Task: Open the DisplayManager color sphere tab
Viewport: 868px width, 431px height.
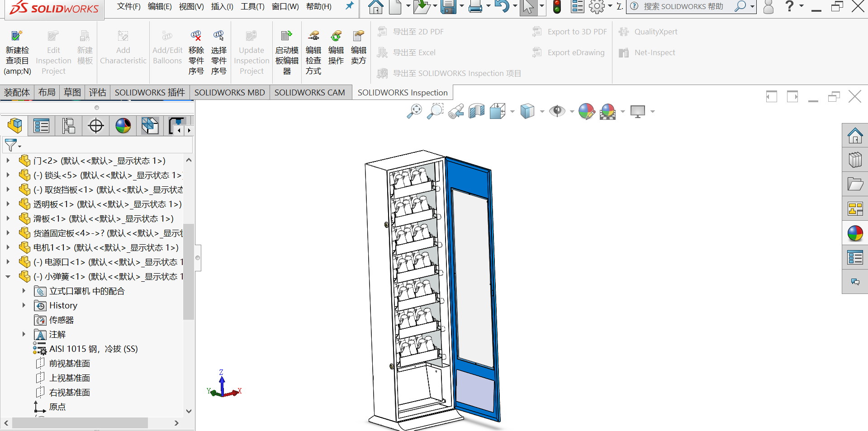Action: [x=123, y=126]
